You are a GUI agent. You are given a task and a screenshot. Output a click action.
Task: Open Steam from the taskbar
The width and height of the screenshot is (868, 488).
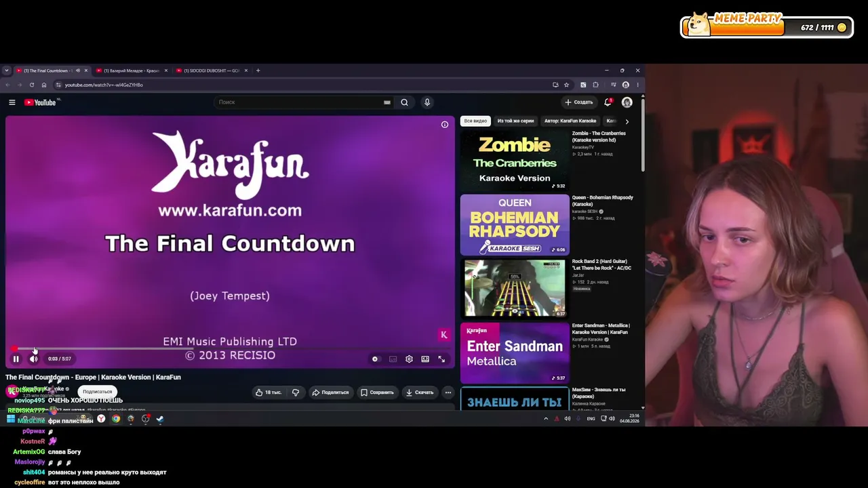tap(160, 419)
